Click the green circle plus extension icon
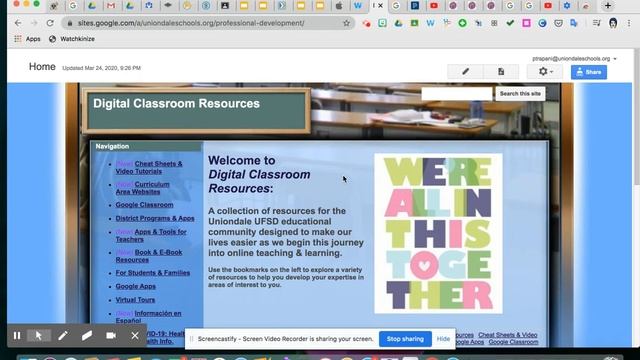 coord(462,23)
